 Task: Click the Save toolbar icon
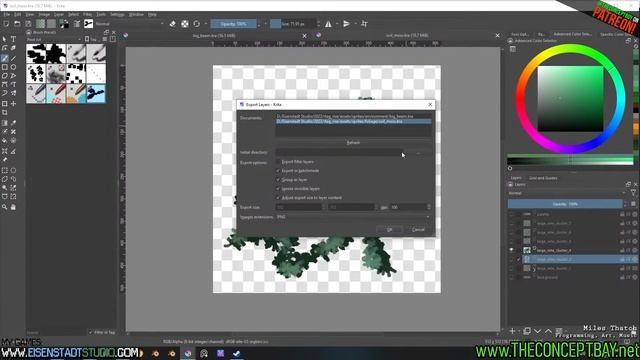[x=28, y=24]
